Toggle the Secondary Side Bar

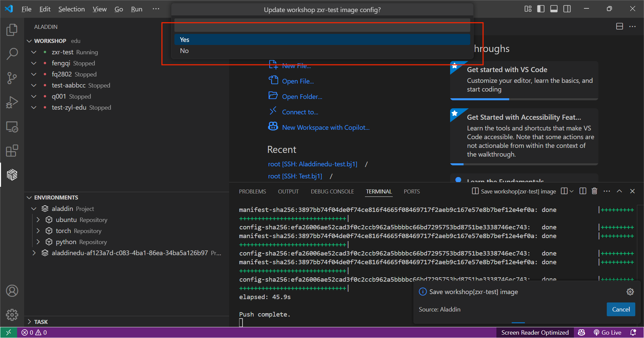(x=567, y=9)
